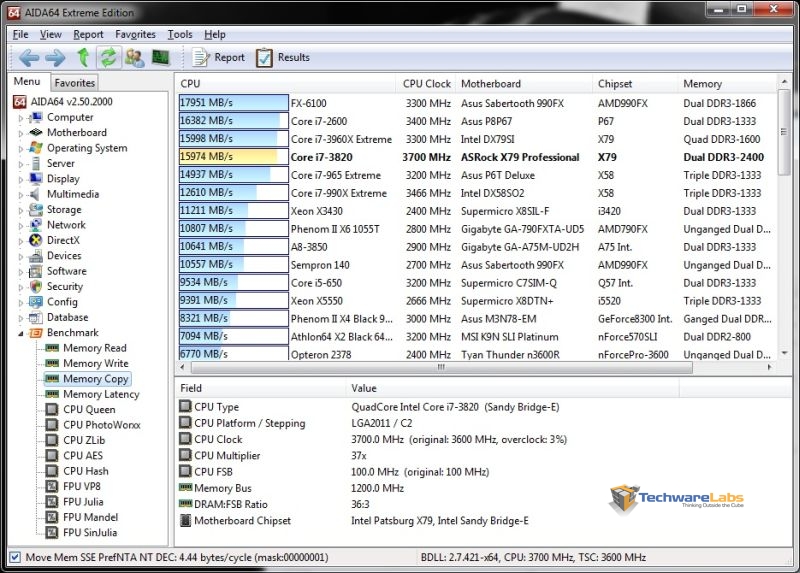Select the Network icon in tree
Viewport: 800px width, 573px height.
tap(36, 225)
